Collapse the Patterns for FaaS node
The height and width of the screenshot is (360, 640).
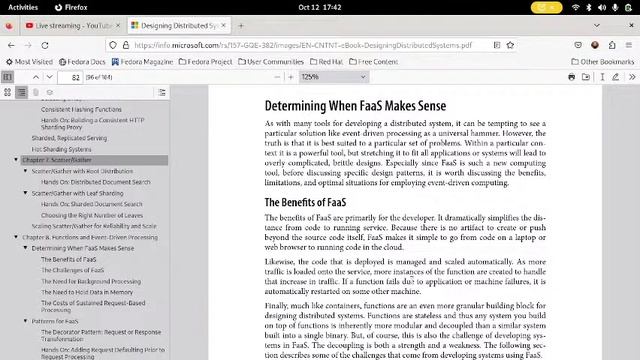point(25,321)
